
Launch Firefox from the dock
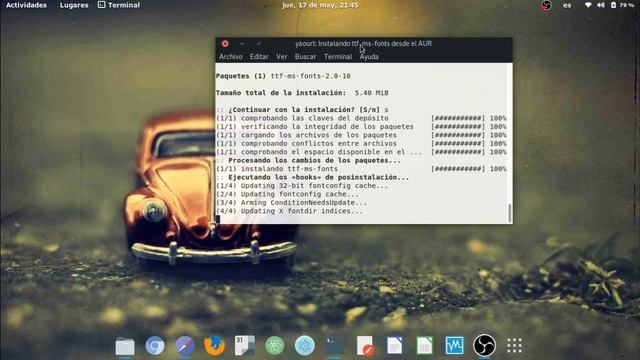[215, 346]
